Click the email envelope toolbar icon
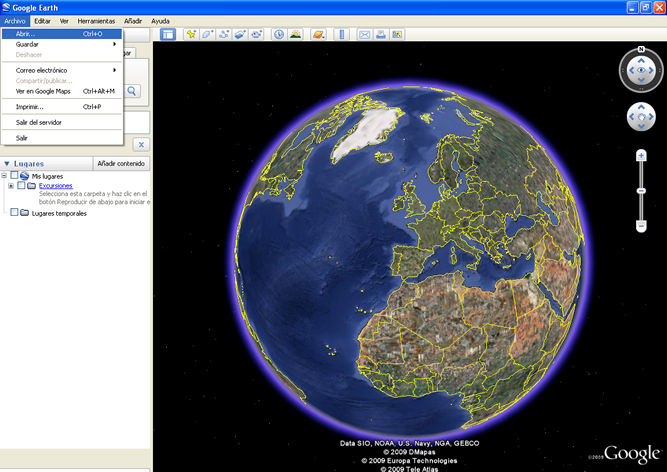The width and height of the screenshot is (667, 472). coord(365,34)
